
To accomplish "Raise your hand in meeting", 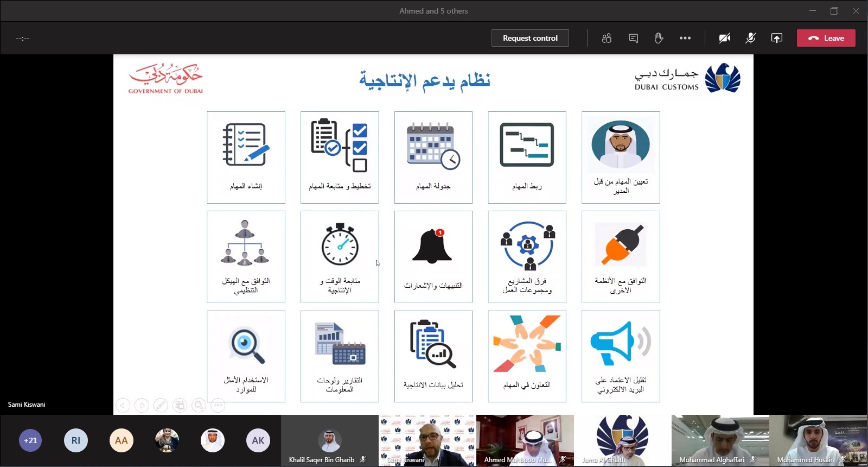I will tap(659, 38).
